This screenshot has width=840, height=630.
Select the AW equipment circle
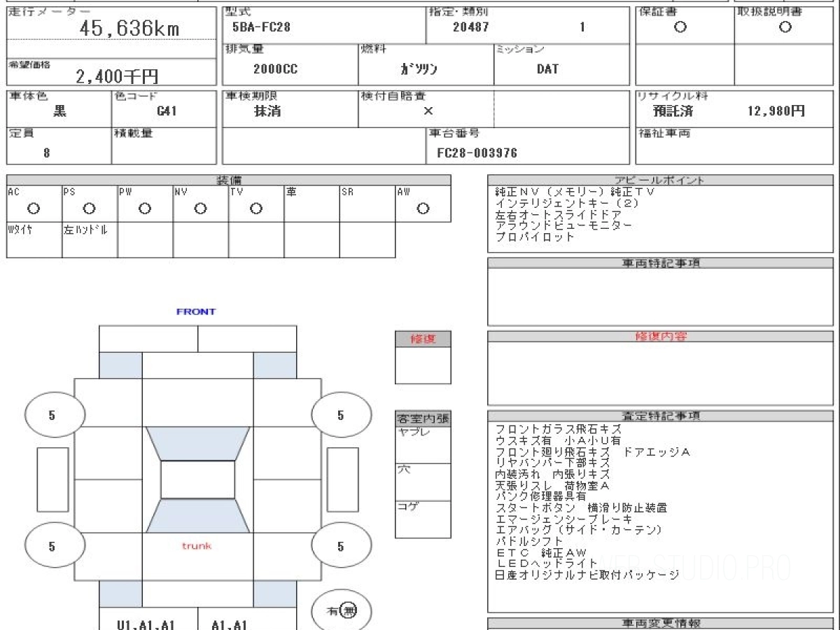[x=423, y=209]
